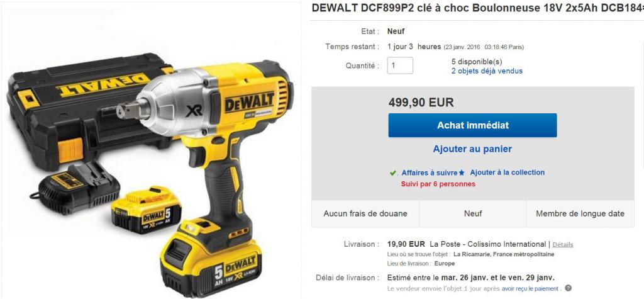Select the Neuf info box
Screen dimensions: 644x299
[x=473, y=214]
